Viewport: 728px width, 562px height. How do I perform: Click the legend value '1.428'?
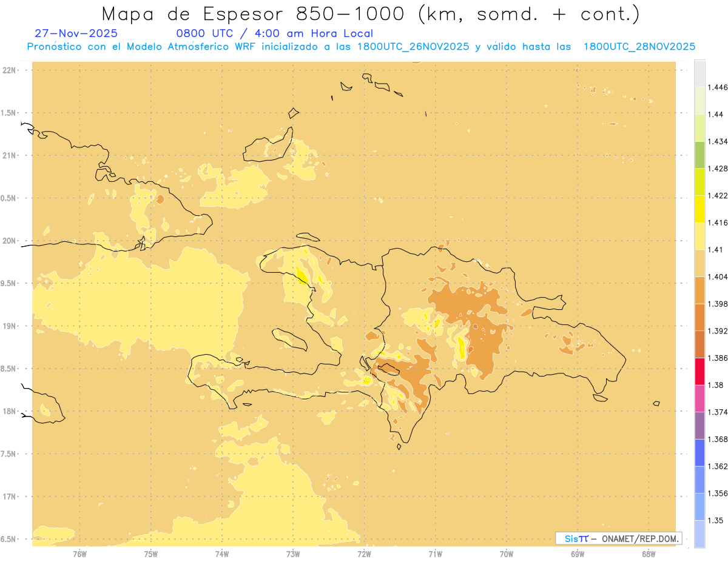pos(718,169)
